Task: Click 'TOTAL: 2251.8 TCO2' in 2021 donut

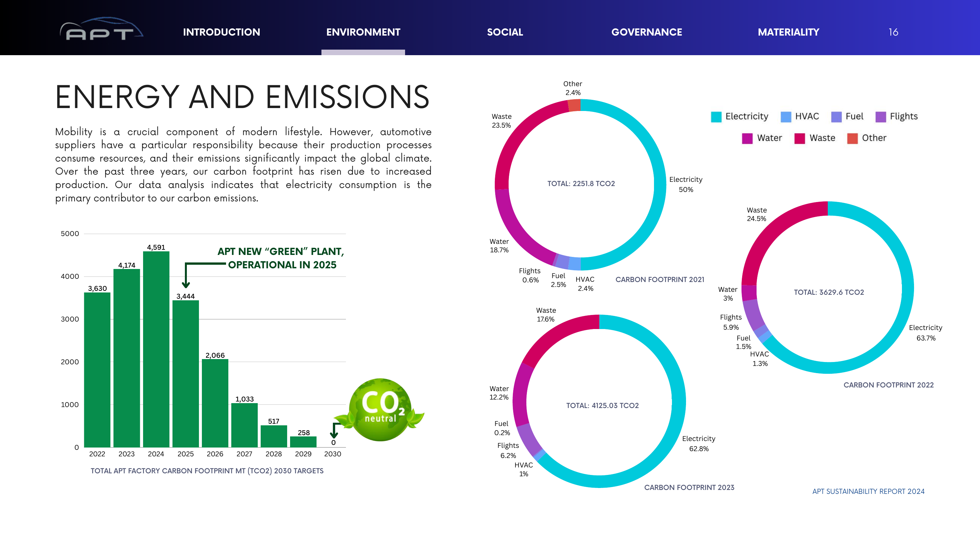Action: click(581, 183)
